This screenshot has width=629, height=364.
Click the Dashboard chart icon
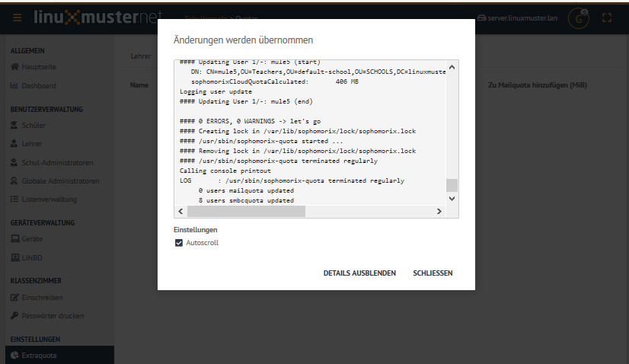[x=14, y=85]
